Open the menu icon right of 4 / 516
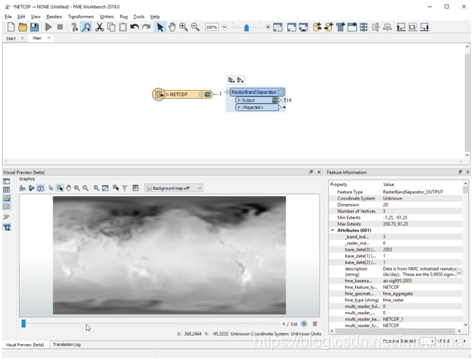The width and height of the screenshot is (473, 360). [x=315, y=324]
